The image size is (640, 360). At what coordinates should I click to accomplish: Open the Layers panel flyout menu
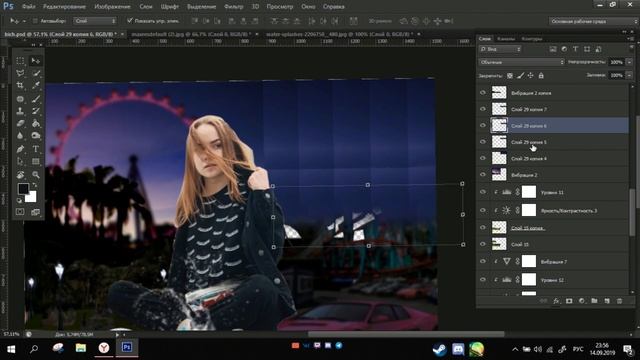point(632,39)
